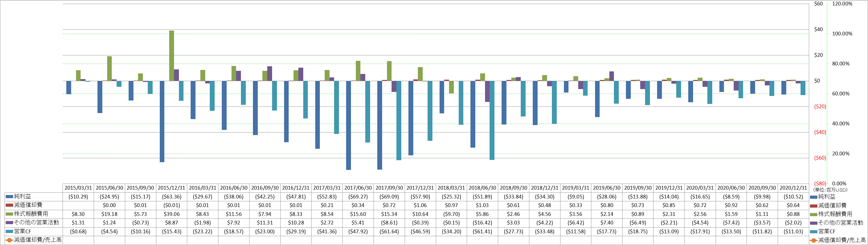Click the 株式報酬費用 cell showing $19.18

[109, 214]
